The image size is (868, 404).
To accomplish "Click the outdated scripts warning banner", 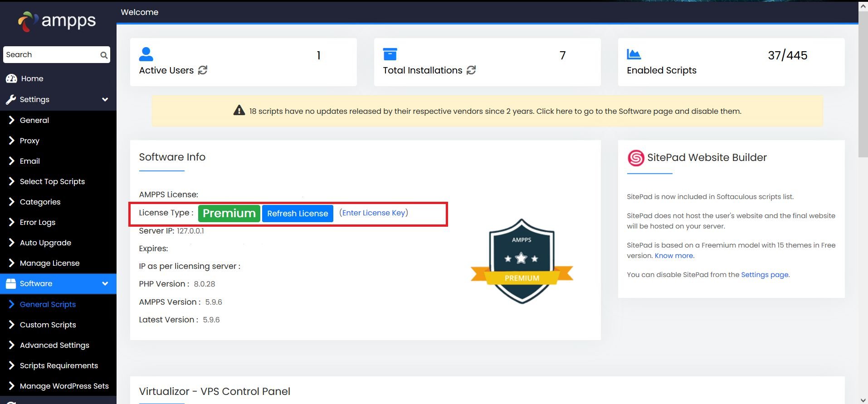I will (487, 112).
